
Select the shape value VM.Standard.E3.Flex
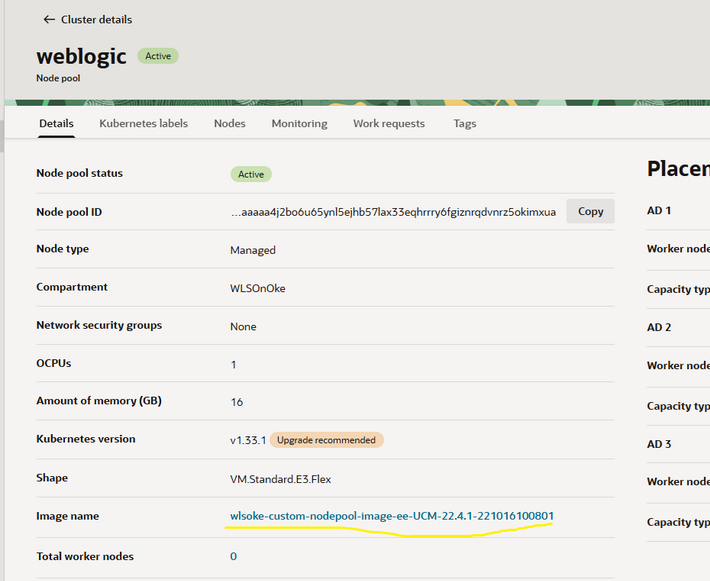pyautogui.click(x=280, y=479)
